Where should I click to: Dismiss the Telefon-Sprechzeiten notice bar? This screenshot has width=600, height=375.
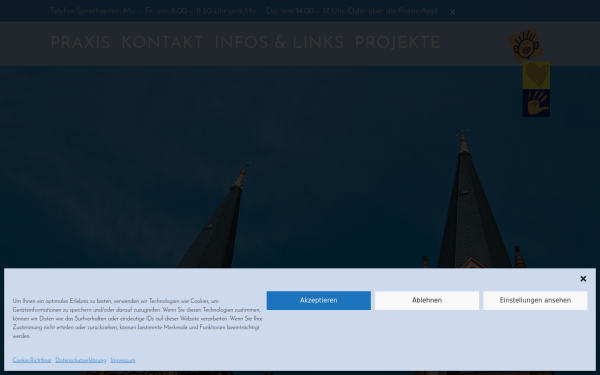pyautogui.click(x=452, y=12)
